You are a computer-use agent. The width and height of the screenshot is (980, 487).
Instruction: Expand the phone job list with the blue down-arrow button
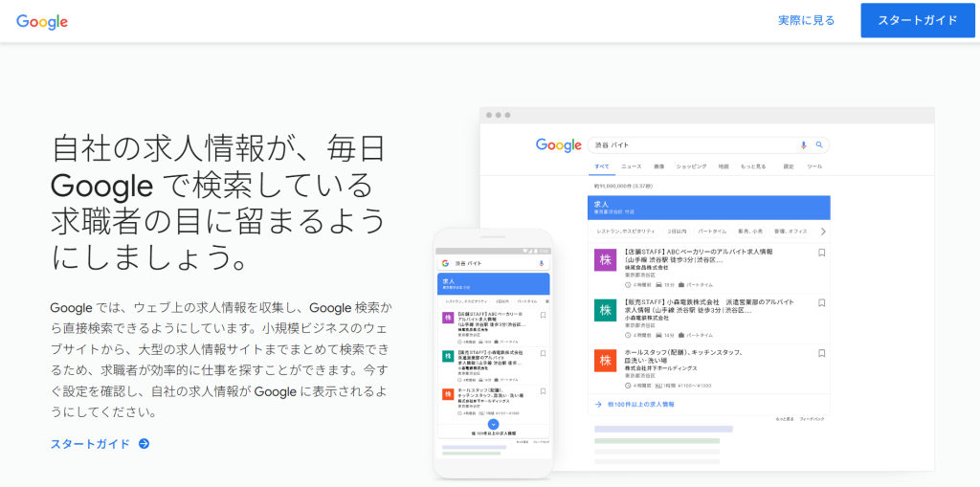493,423
